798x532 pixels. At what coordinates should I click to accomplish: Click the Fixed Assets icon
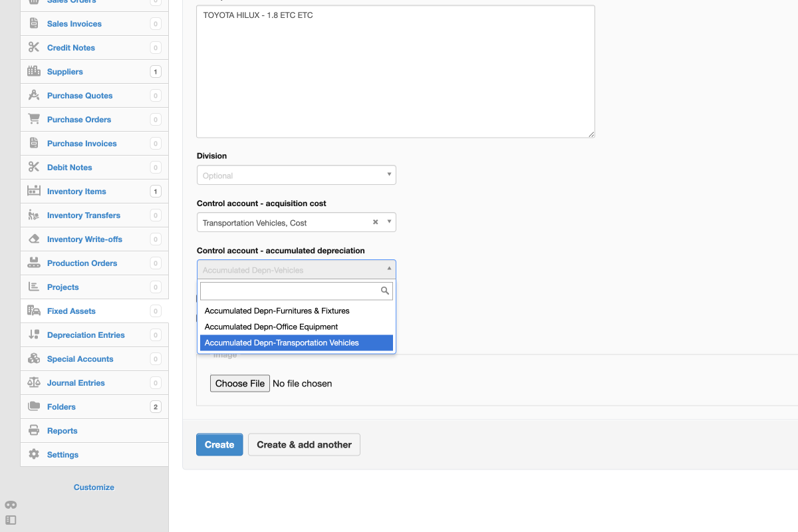[x=34, y=311]
